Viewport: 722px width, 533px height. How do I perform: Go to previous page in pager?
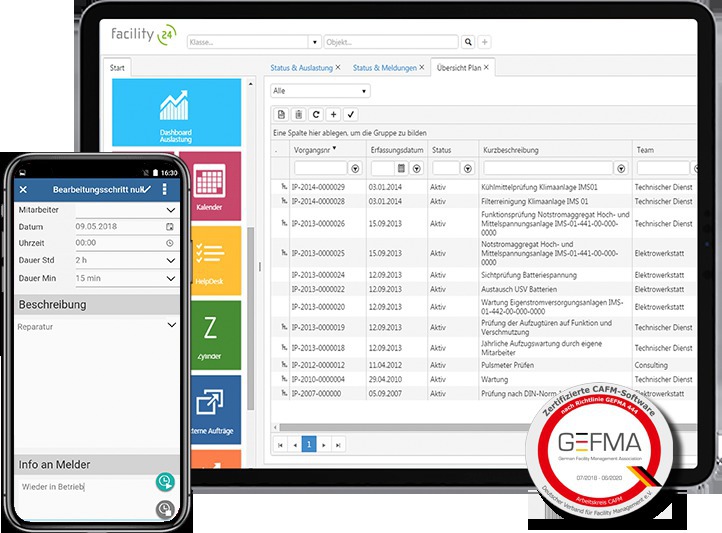coord(295,445)
